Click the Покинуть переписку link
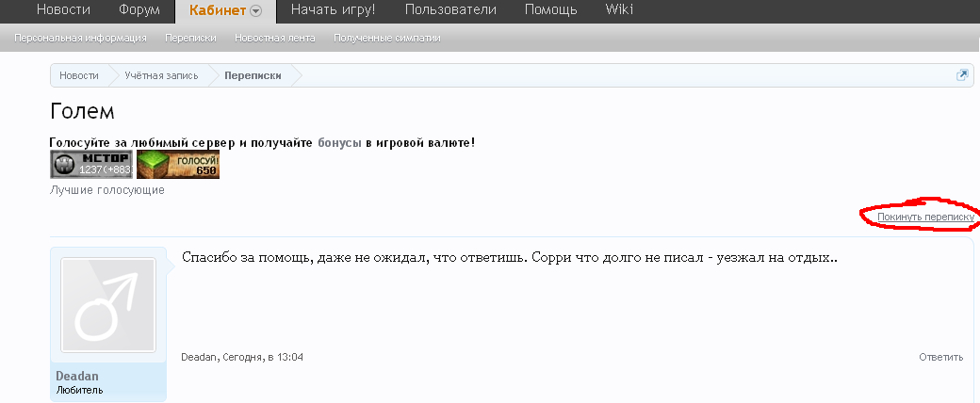 click(x=925, y=217)
